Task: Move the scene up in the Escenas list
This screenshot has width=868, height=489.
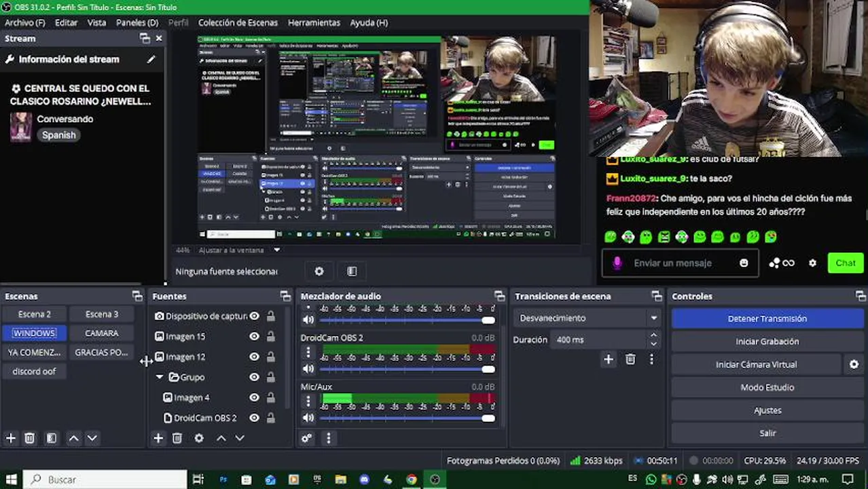Action: [73, 438]
